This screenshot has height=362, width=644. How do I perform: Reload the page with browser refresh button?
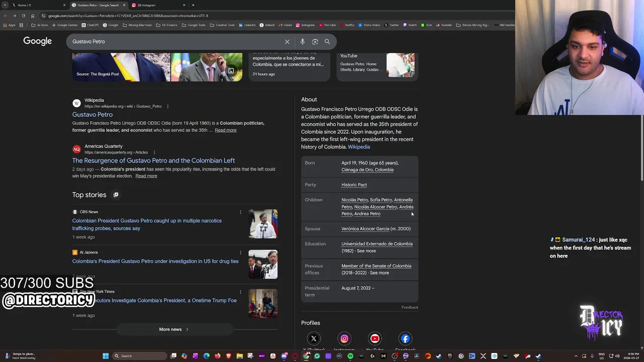pos(23,16)
